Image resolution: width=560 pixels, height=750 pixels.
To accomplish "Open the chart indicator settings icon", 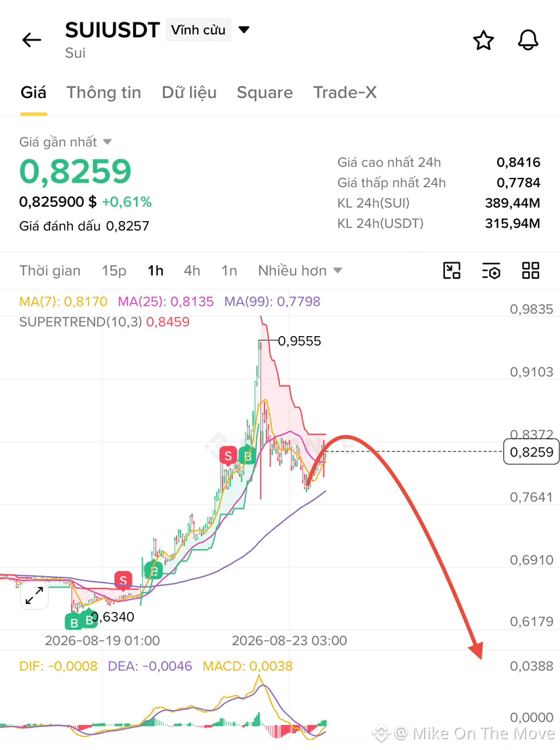I will point(491,271).
